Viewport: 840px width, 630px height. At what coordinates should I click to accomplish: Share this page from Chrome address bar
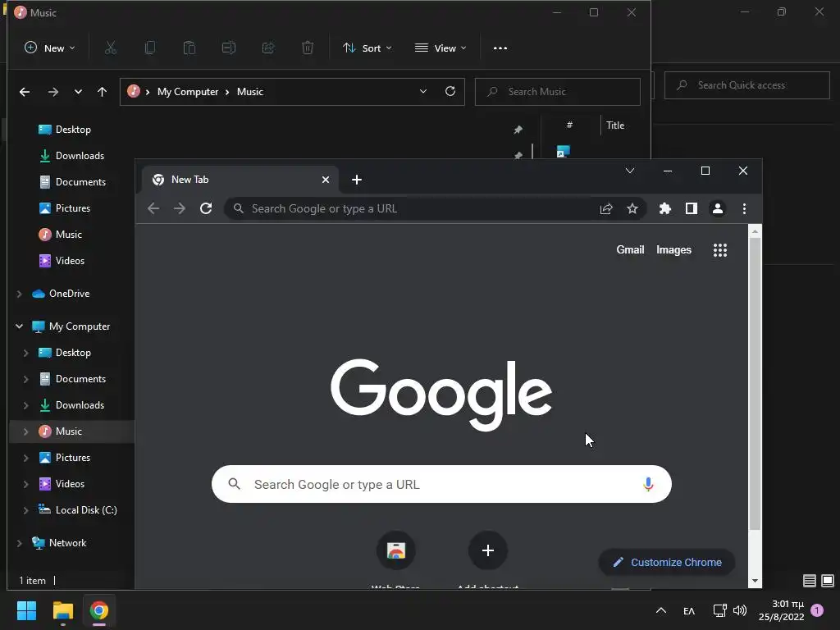(x=606, y=209)
